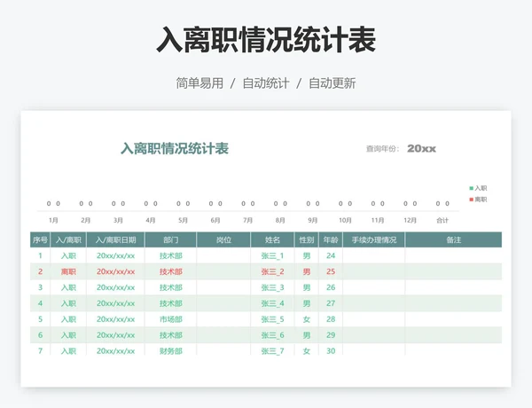
Task: Select the 入/离职日期 column header
Action: [115, 240]
